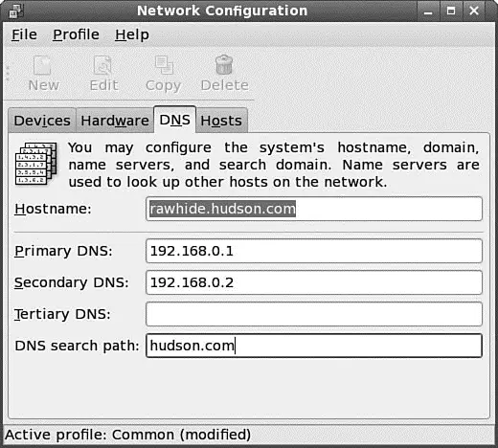Click the DNS address list icon
This screenshot has width=498, height=448.
point(36,164)
